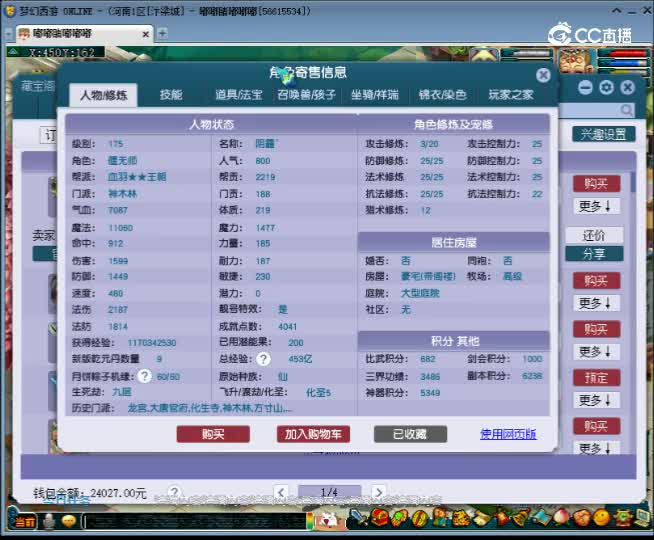Follow the 使用网页版 link
The width and height of the screenshot is (654, 540).
(x=508, y=434)
